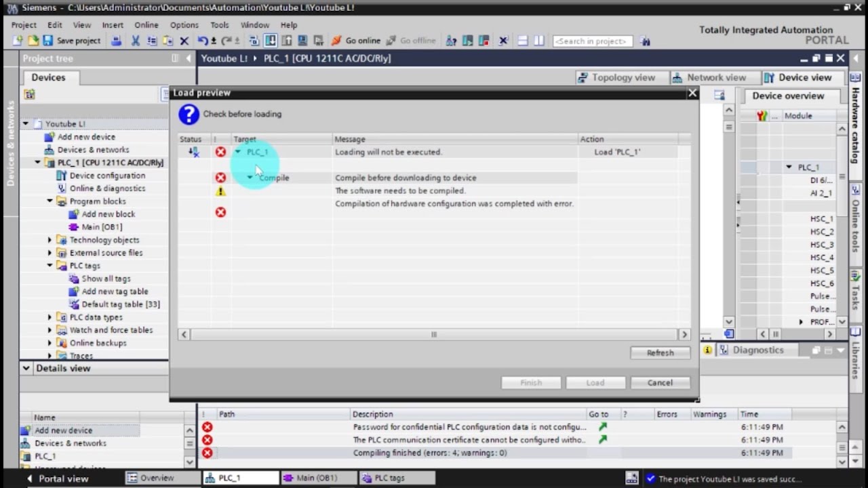Collapse the Details view section
This screenshot has height=488, width=868.
pyautogui.click(x=26, y=368)
